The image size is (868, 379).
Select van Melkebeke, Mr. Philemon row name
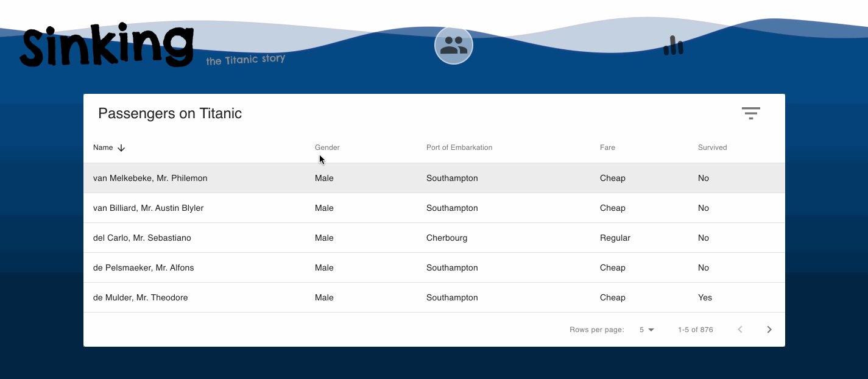point(150,178)
